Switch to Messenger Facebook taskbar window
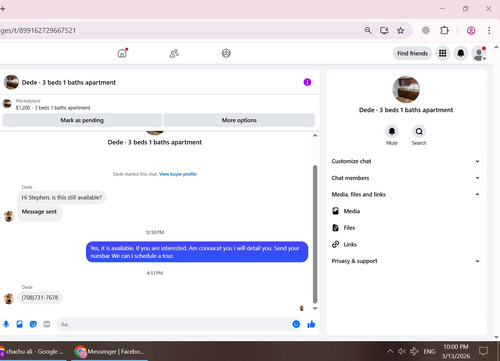The height and width of the screenshot is (361, 500). 110,351
